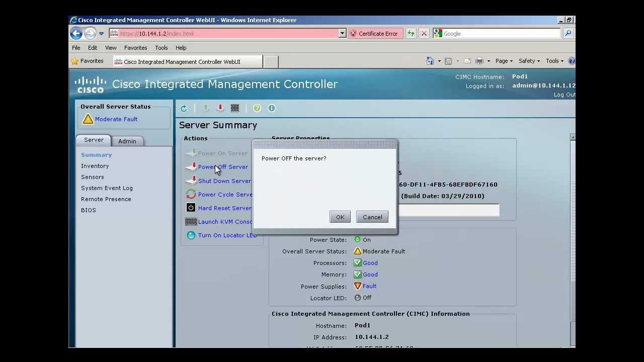Click the page vertical scrollbar
The image size is (644, 362).
pos(573,240)
